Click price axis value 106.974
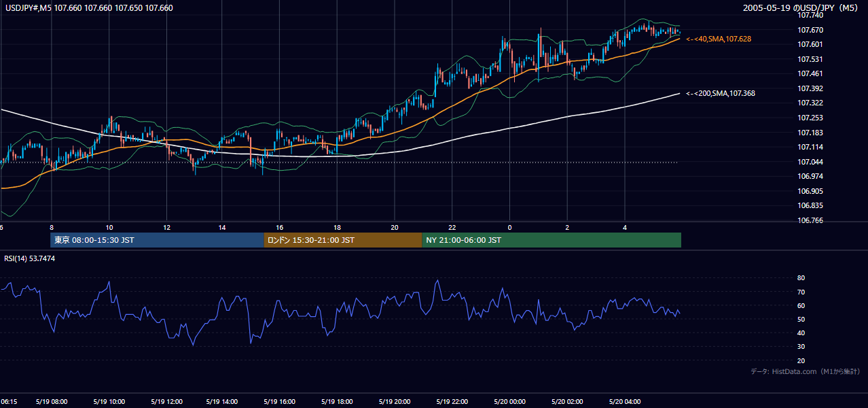This screenshot has width=868, height=408. pos(810,176)
